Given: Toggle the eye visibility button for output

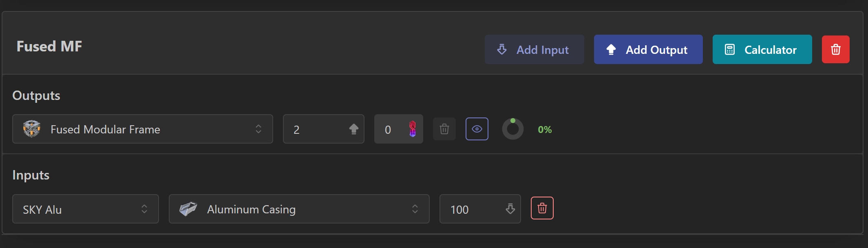Looking at the screenshot, I should pos(477,129).
